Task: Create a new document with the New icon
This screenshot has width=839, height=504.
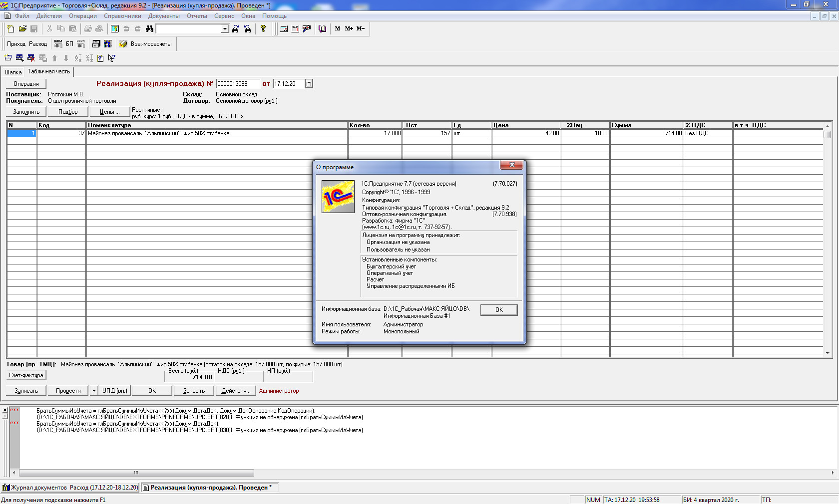Action: pos(10,29)
